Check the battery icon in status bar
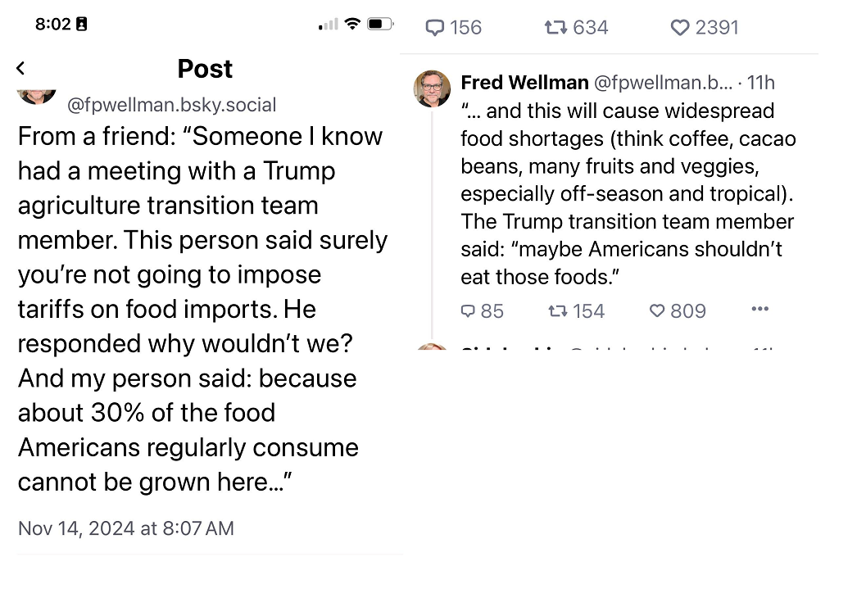 [x=380, y=24]
